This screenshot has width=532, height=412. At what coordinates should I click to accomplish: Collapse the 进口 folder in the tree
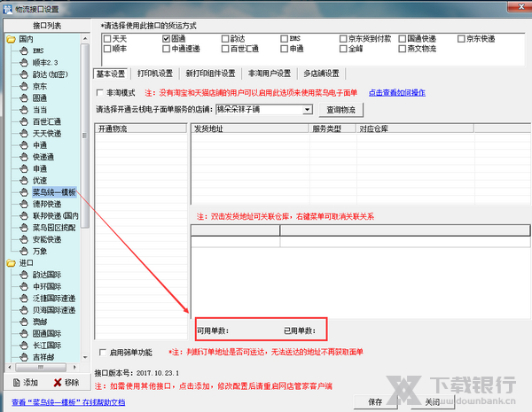tap(12, 263)
